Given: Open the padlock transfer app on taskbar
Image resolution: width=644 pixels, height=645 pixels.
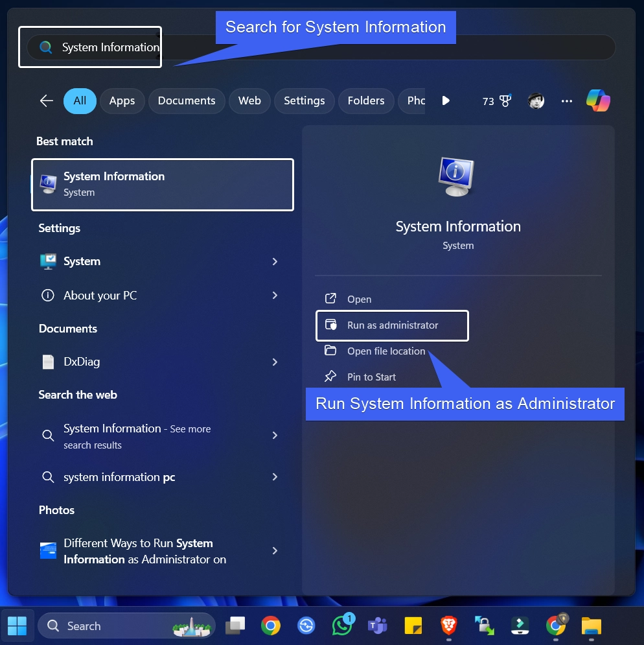Looking at the screenshot, I should 484,626.
